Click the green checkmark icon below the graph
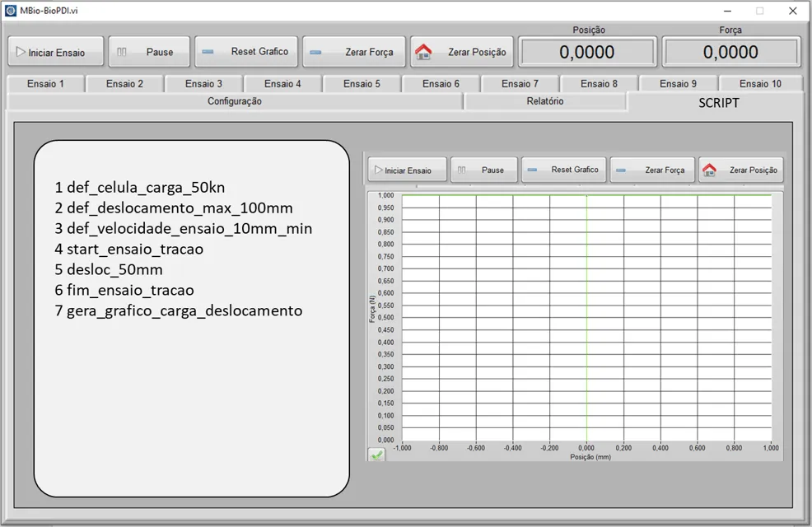 tap(376, 455)
